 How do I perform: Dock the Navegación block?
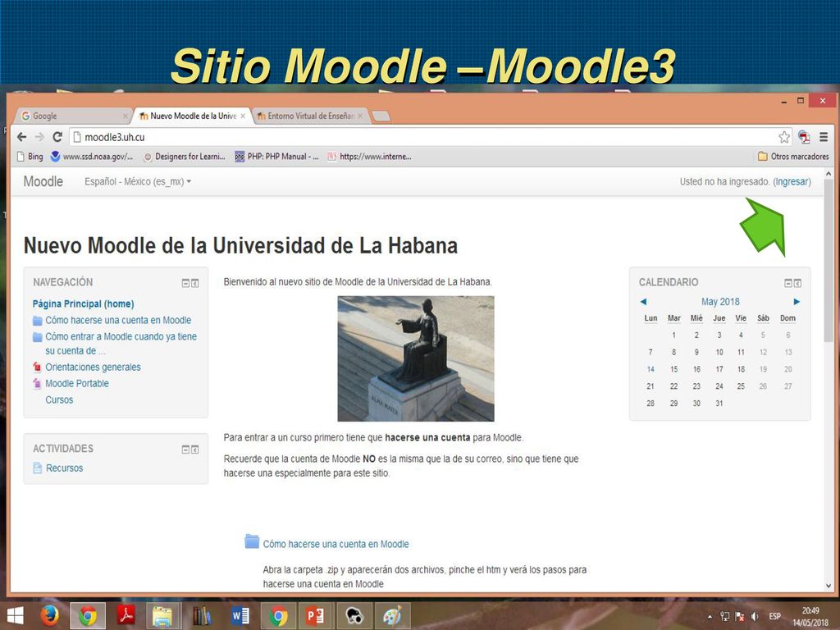[195, 283]
